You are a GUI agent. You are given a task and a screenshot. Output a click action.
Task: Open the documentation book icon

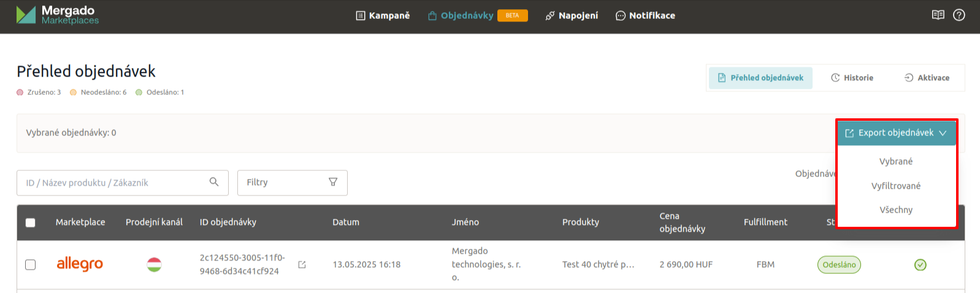(938, 15)
